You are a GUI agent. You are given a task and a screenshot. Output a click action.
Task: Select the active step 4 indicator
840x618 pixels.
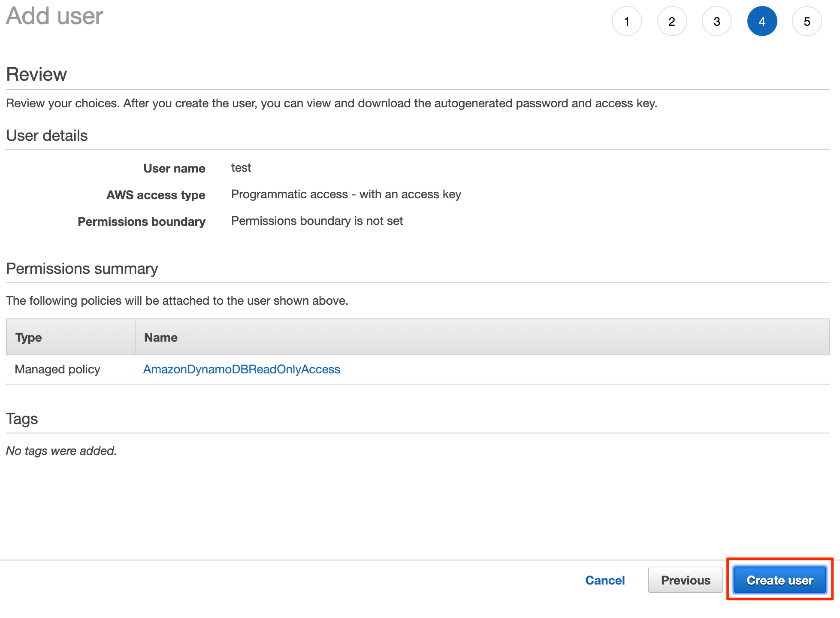tap(762, 21)
